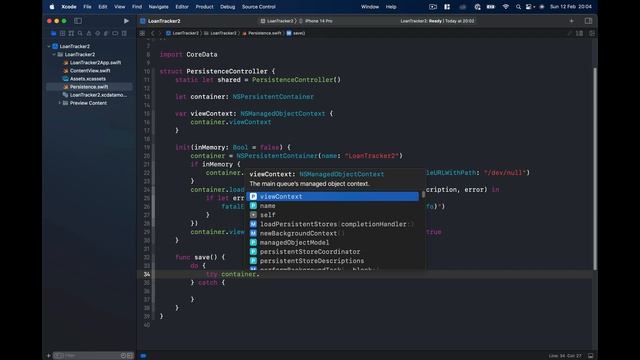Open the Debug navigator tab
640x360 pixels.
[107, 33]
